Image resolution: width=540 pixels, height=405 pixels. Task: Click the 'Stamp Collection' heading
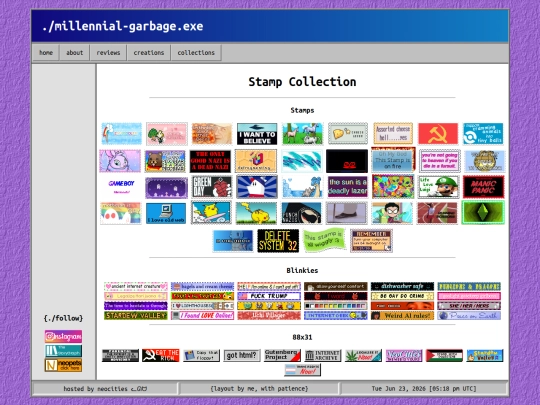click(x=302, y=82)
